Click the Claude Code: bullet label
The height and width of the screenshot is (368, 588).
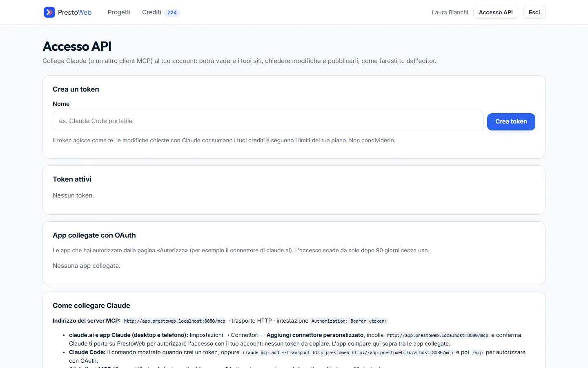click(87, 352)
